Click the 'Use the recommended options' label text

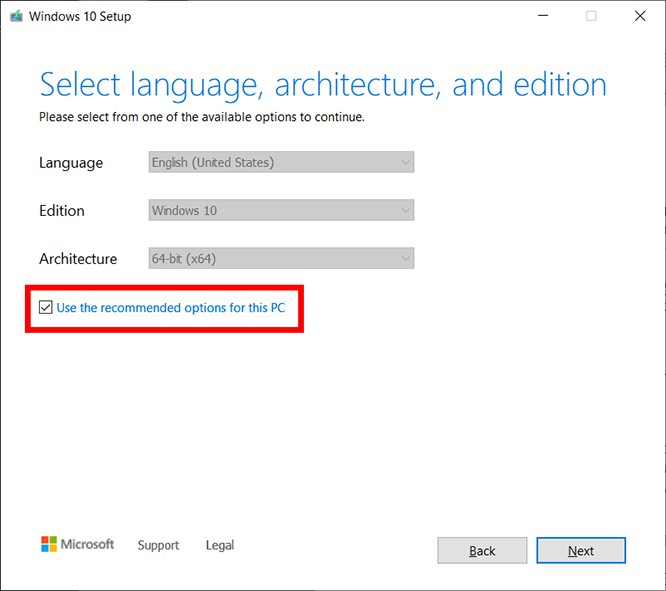(170, 308)
